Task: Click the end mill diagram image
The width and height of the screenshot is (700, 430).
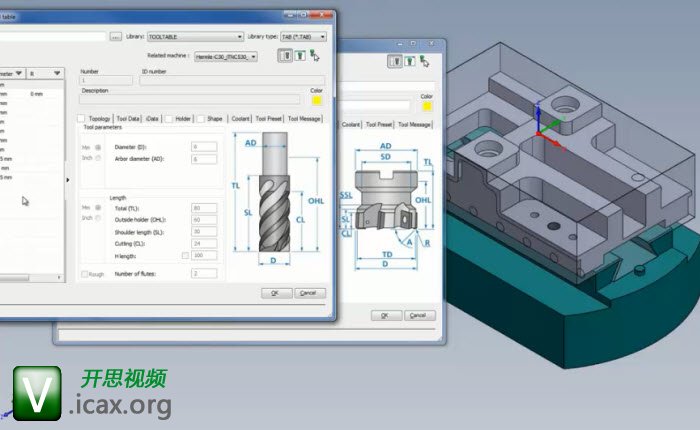Action: (x=276, y=198)
